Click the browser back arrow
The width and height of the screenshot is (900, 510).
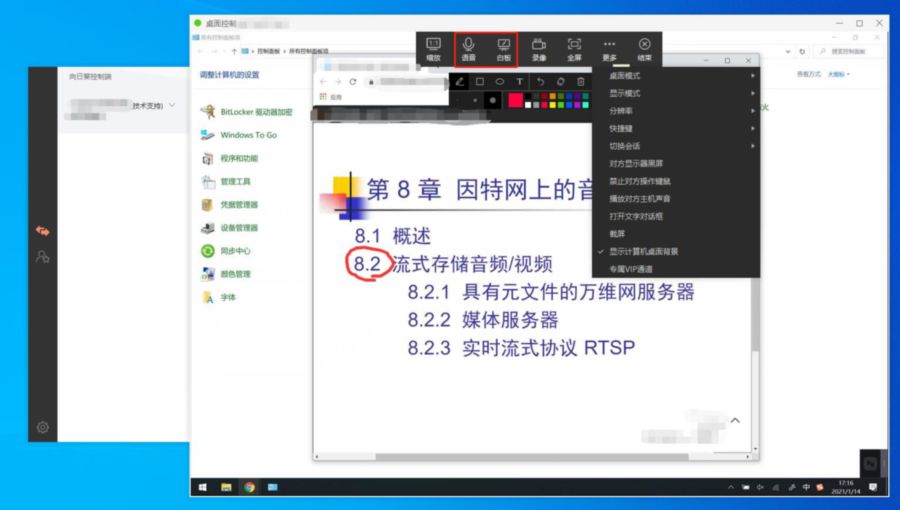coord(323,82)
